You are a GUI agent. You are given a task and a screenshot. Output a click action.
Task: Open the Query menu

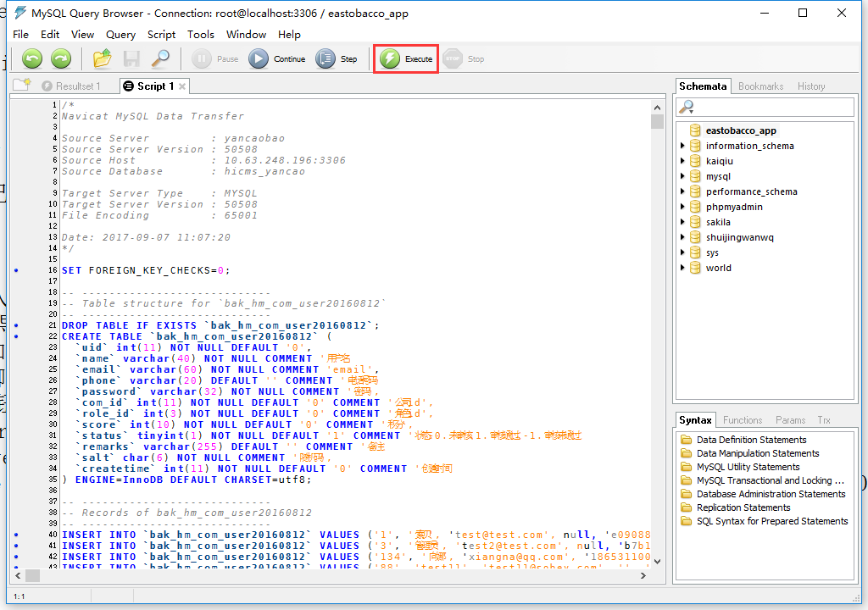tap(120, 35)
